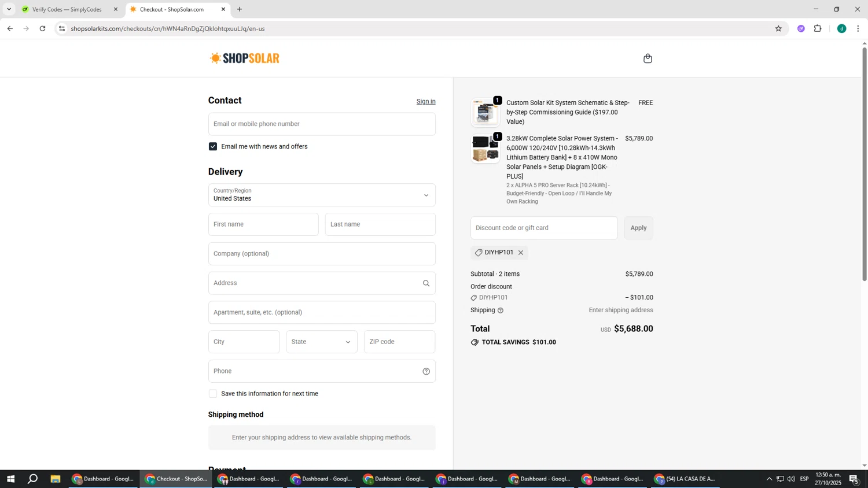The width and height of the screenshot is (868, 488).
Task: Check Save this information for next time
Action: [213, 394]
